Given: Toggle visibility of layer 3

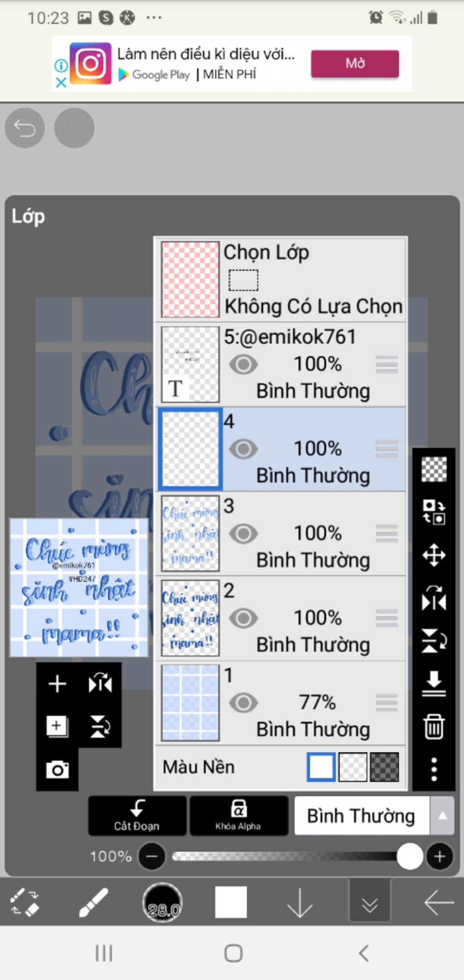Looking at the screenshot, I should pos(243,534).
